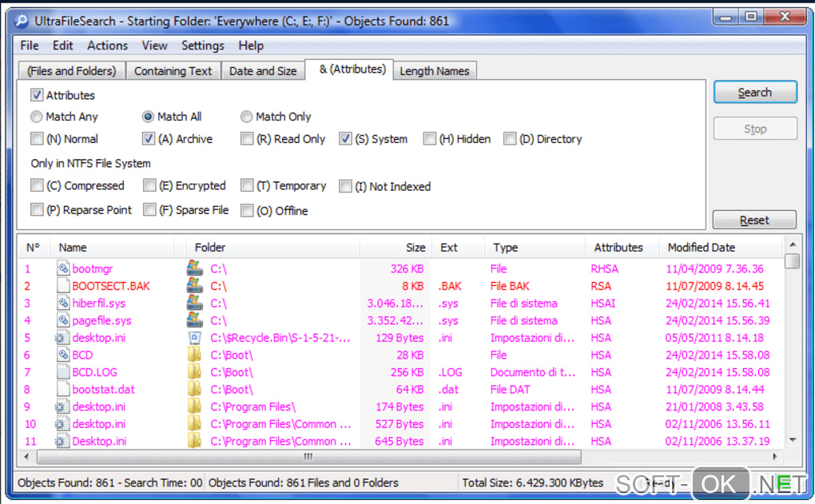Viewport: 815px width, 504px height.
Task: Select the Match All radio button
Action: 148,117
